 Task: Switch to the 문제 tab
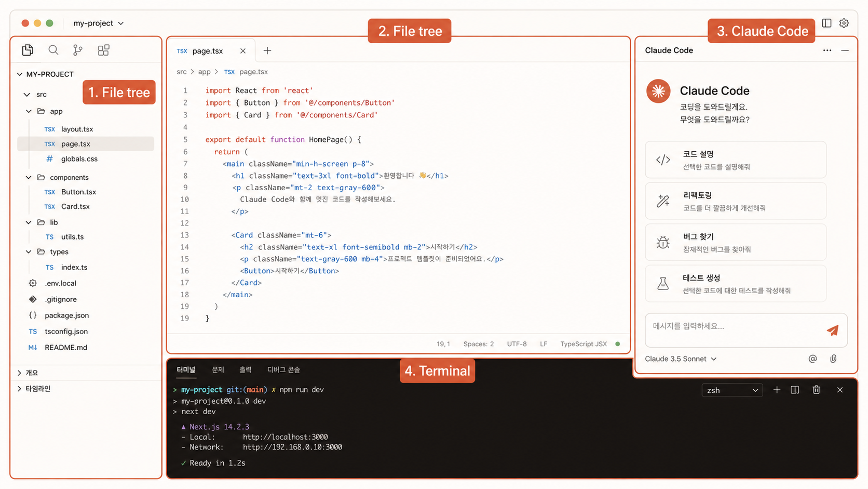pos(218,370)
